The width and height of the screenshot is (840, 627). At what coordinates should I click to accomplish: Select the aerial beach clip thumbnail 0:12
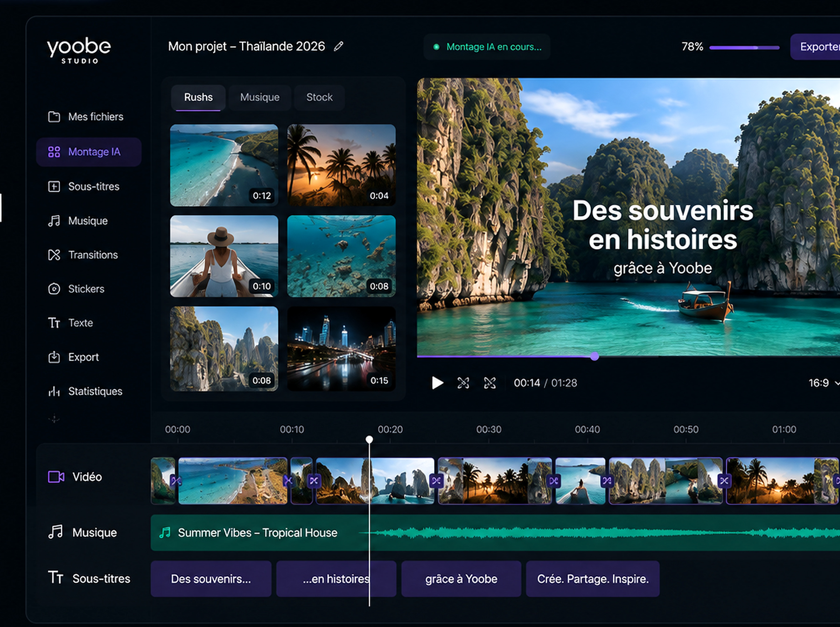pos(224,165)
